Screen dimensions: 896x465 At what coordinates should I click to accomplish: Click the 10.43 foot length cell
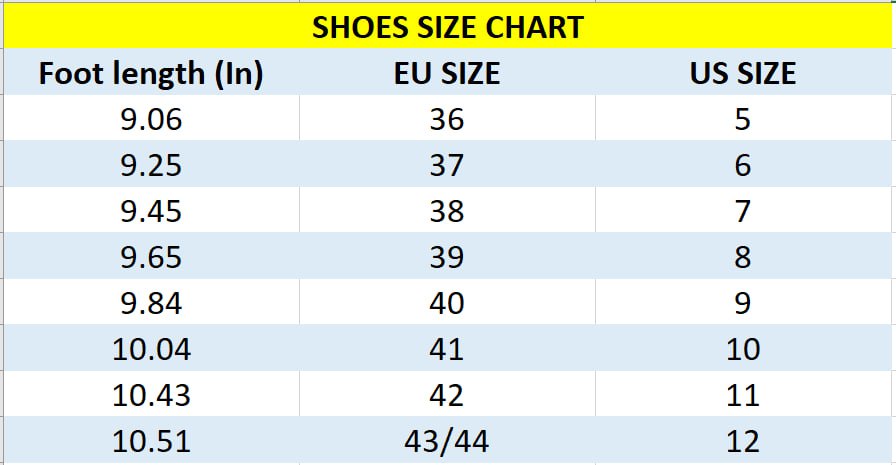[151, 395]
